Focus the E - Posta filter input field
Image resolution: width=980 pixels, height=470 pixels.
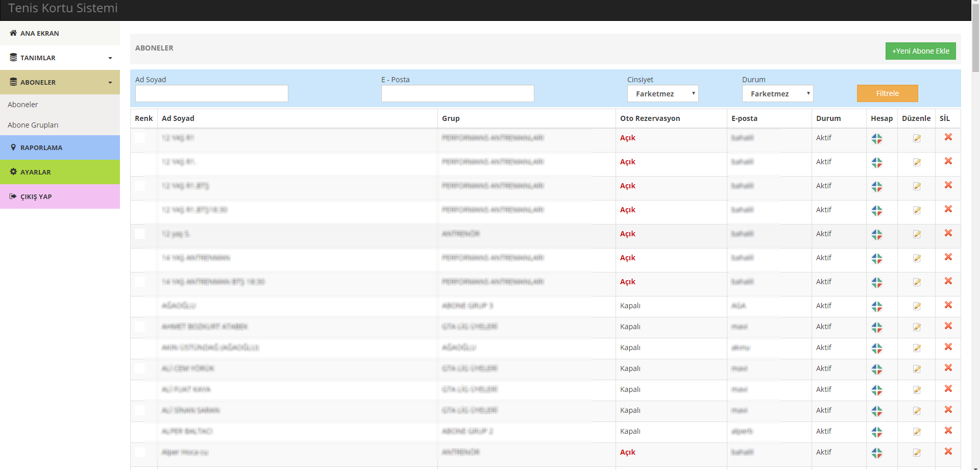point(457,93)
